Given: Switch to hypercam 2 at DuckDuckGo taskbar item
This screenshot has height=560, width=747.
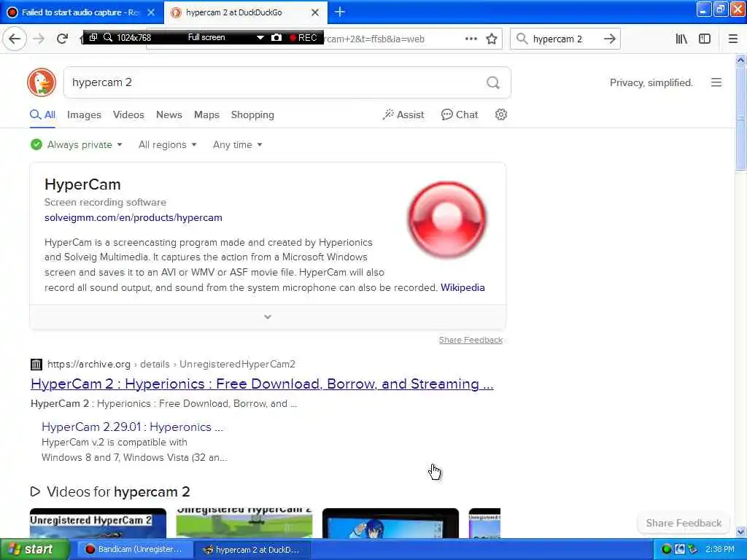Looking at the screenshot, I should coord(253,550).
